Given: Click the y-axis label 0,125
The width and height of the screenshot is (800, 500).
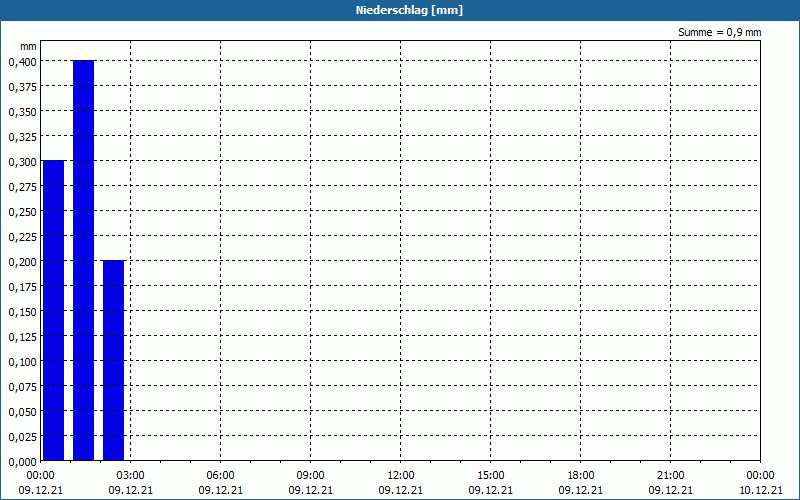Looking at the screenshot, I should 22,337.
